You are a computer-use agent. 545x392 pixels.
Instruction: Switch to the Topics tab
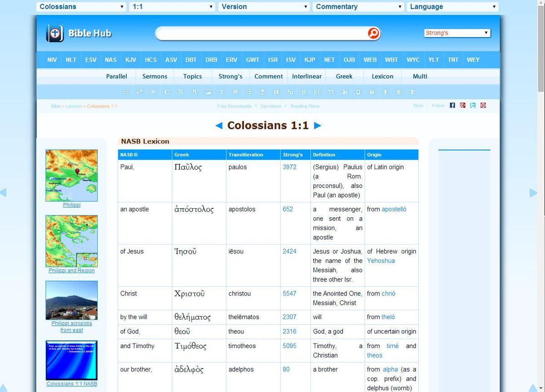[193, 76]
